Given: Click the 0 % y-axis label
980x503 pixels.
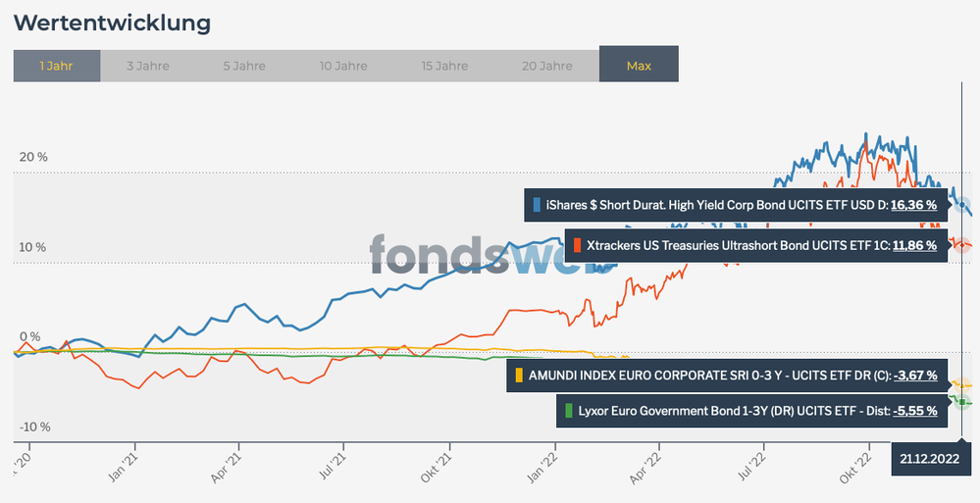Looking at the screenshot, I should [30, 336].
